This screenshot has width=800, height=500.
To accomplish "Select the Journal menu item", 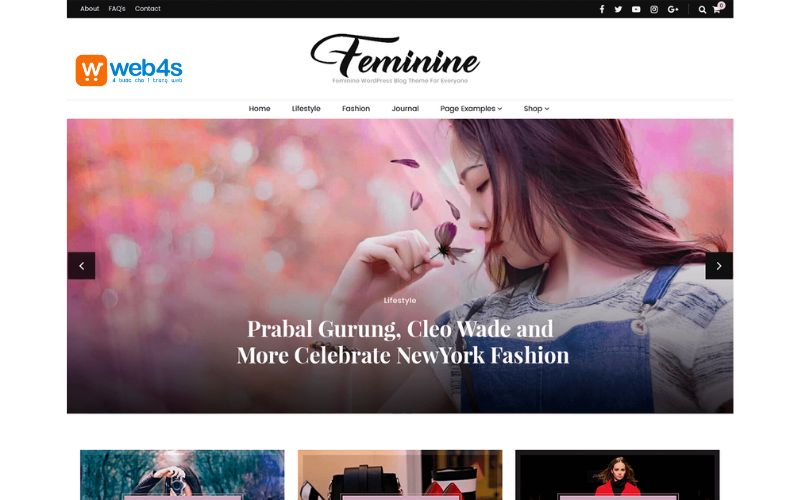I will (405, 109).
